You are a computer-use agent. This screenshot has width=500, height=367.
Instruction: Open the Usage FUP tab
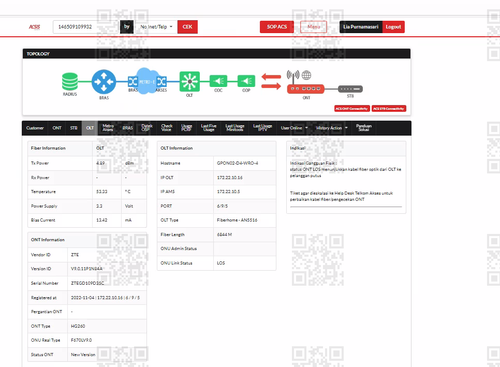(x=186, y=128)
